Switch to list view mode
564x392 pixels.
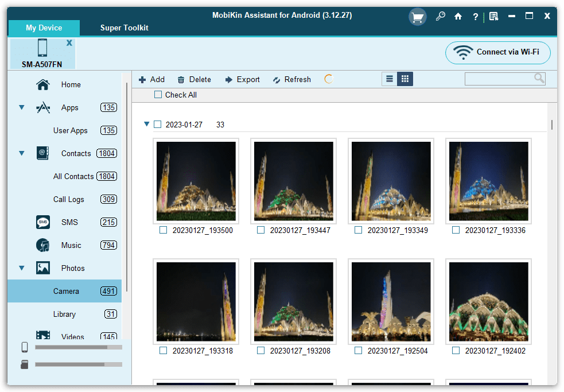pos(390,79)
